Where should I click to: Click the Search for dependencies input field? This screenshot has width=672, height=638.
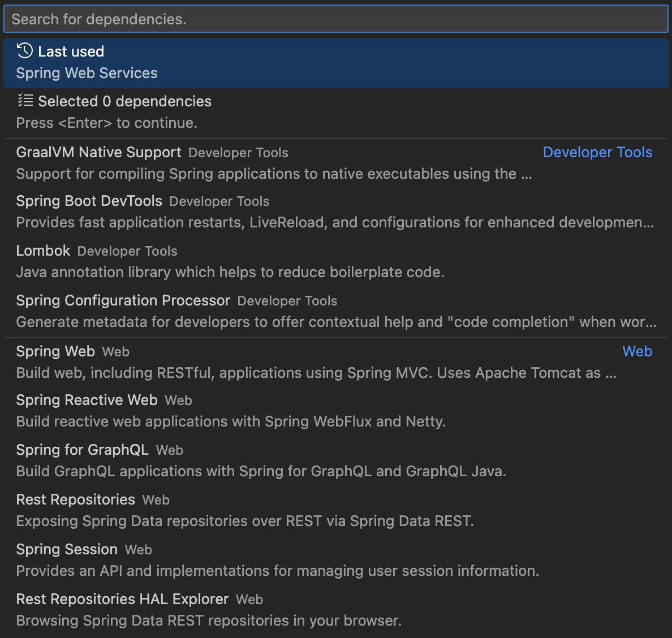(x=335, y=19)
